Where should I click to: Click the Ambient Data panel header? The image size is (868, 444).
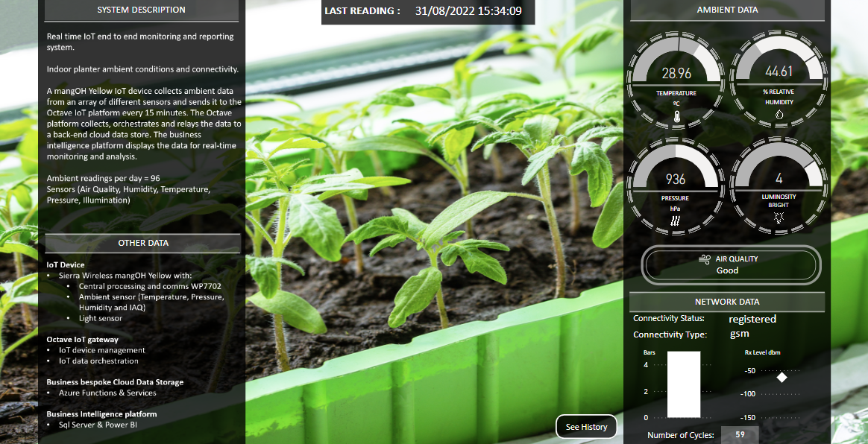click(727, 10)
